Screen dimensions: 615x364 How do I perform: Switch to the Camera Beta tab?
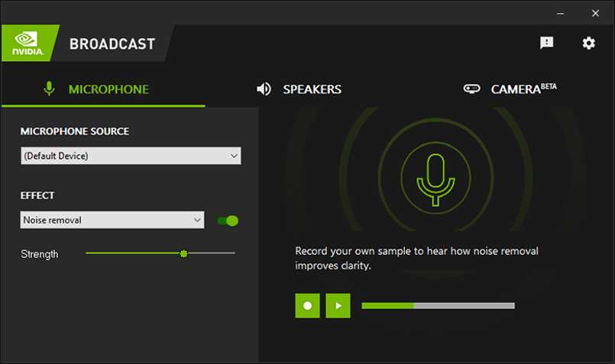(510, 89)
